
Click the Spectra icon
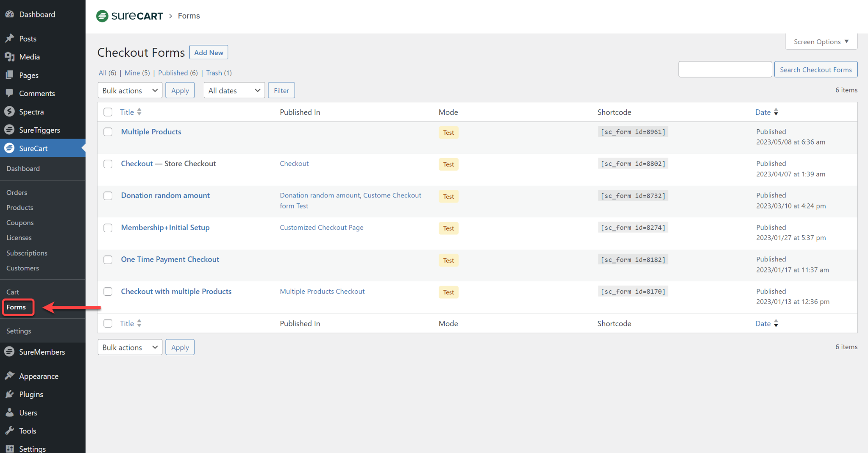pyautogui.click(x=9, y=111)
